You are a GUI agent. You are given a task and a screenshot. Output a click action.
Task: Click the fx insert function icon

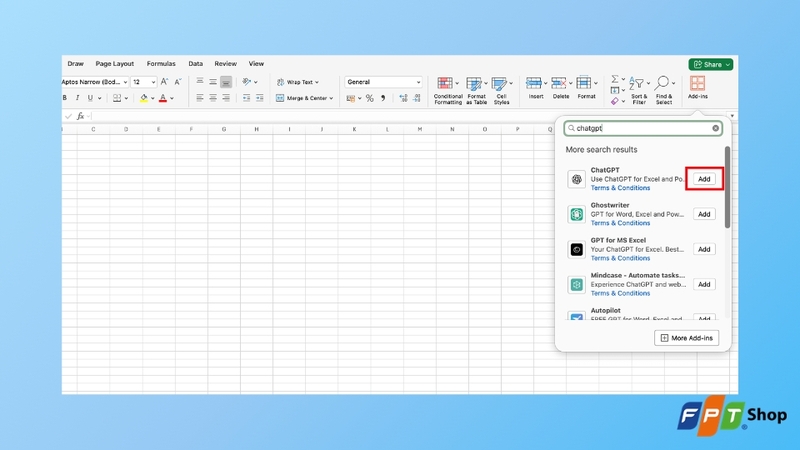[x=80, y=116]
